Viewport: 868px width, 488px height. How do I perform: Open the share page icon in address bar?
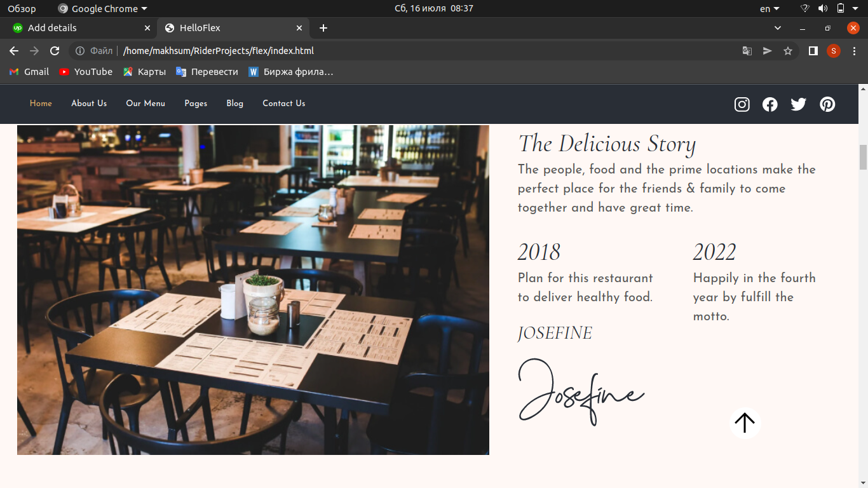click(x=768, y=51)
